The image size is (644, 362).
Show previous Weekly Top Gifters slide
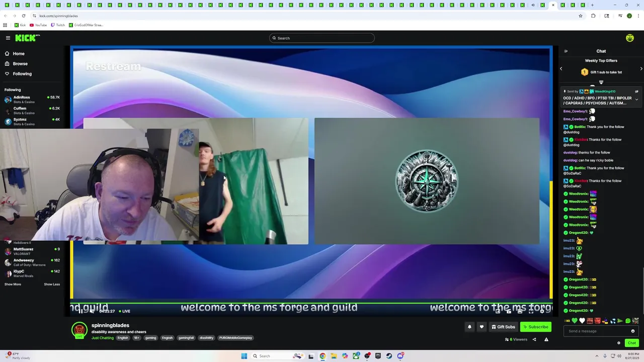pyautogui.click(x=561, y=68)
